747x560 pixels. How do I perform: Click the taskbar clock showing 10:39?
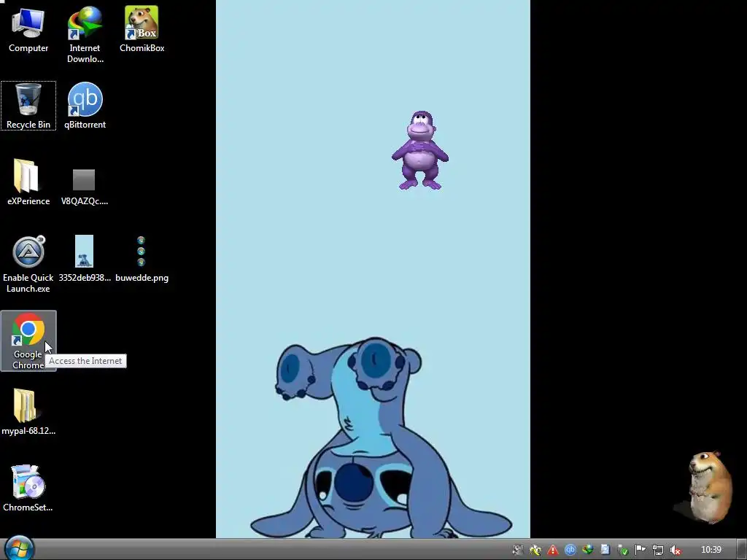[711, 550]
